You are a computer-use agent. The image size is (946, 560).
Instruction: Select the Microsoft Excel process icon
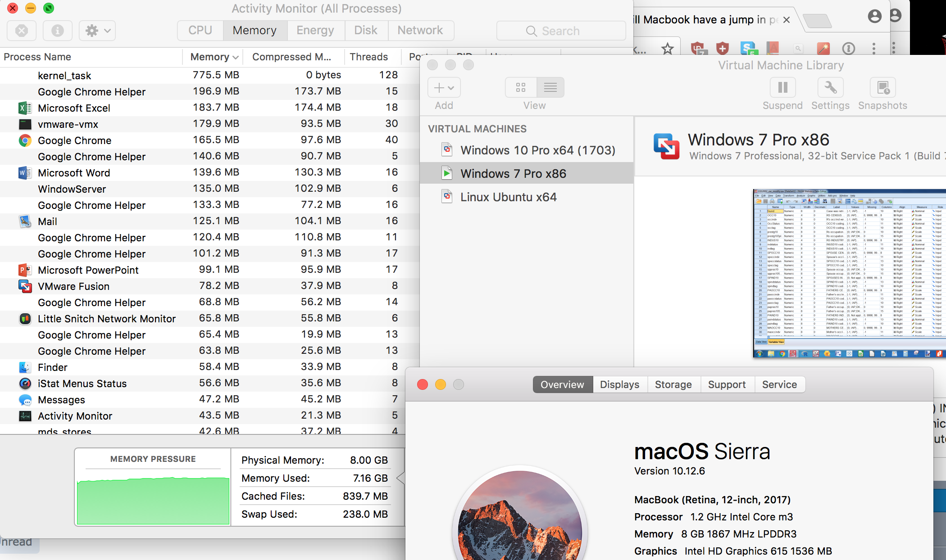pyautogui.click(x=25, y=108)
